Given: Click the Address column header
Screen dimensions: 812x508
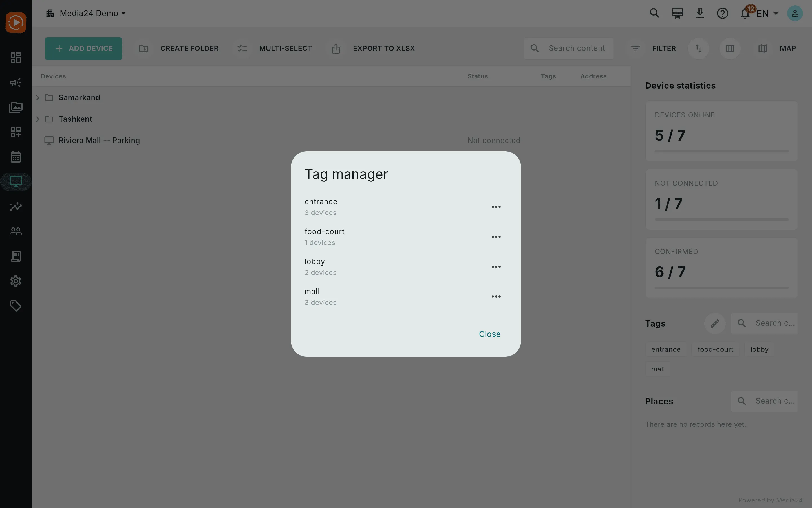Looking at the screenshot, I should pyautogui.click(x=593, y=76).
